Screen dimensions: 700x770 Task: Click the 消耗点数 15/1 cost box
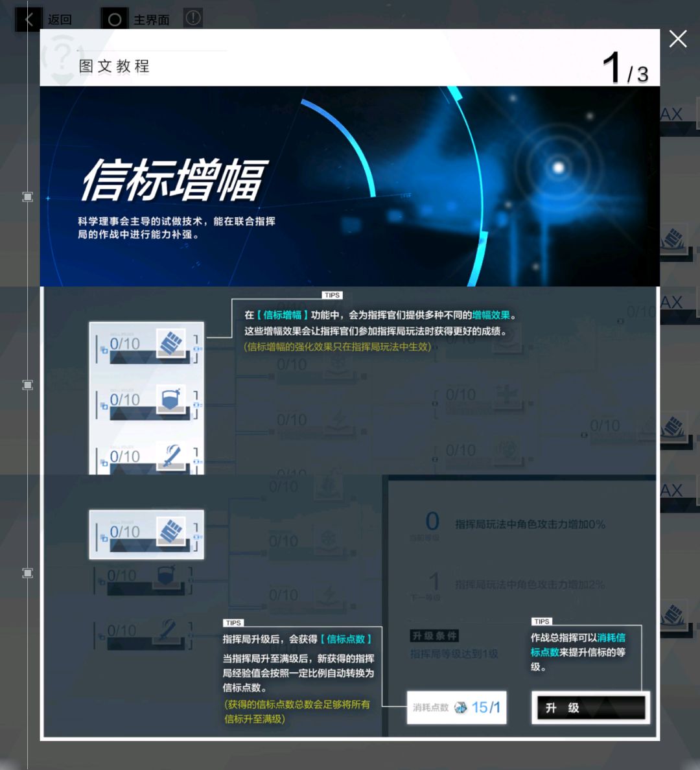click(456, 708)
